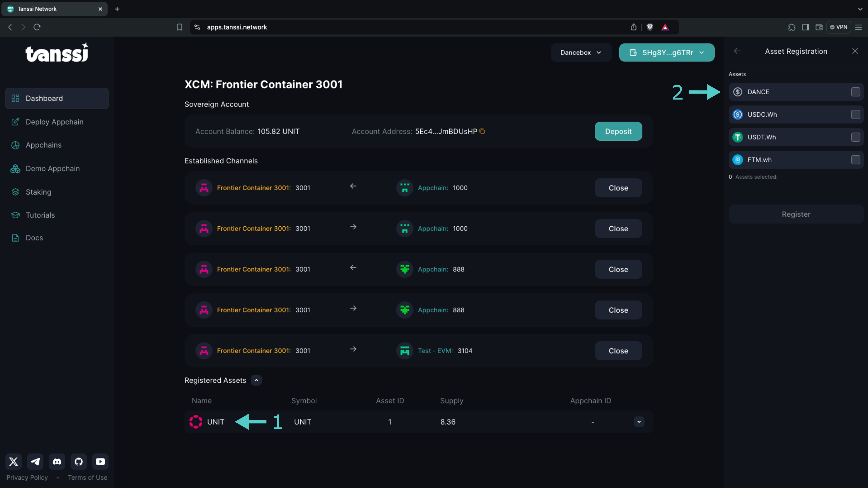Image resolution: width=868 pixels, height=488 pixels.
Task: Click the tanssi logo
Action: click(57, 53)
